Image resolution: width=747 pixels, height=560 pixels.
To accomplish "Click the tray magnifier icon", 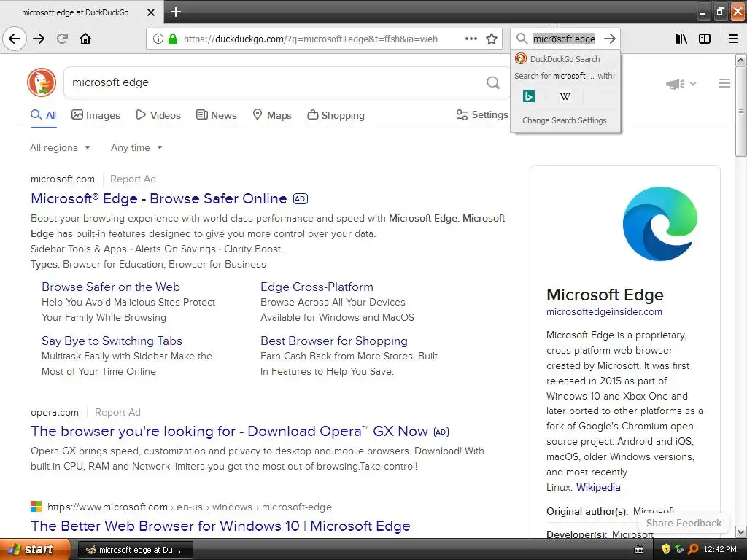I will [693, 549].
